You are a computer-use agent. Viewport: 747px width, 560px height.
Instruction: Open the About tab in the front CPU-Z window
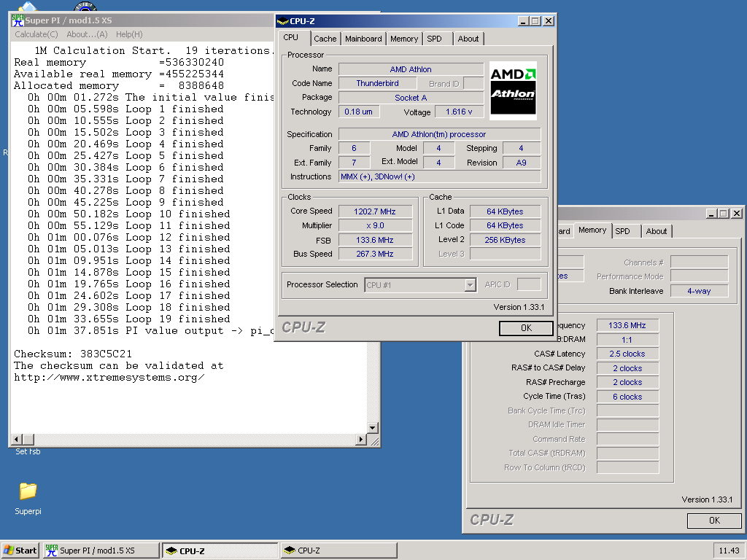click(468, 39)
